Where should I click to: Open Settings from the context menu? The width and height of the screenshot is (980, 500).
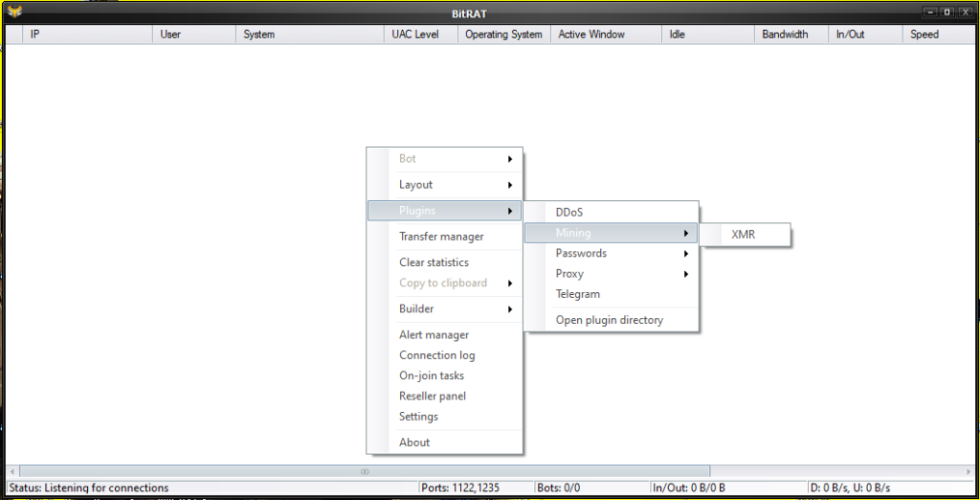[418, 417]
